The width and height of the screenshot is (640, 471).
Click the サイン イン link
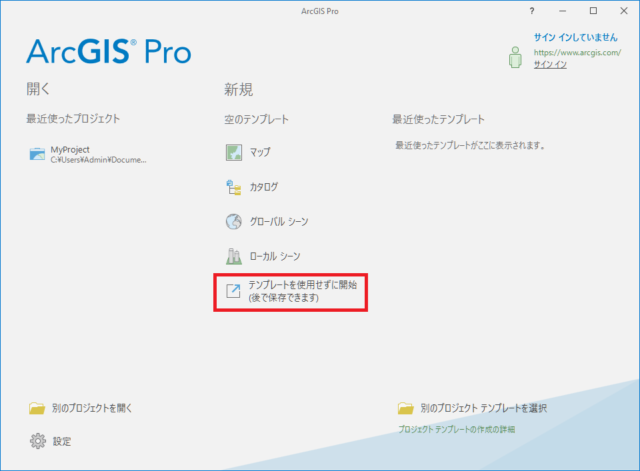(550, 64)
